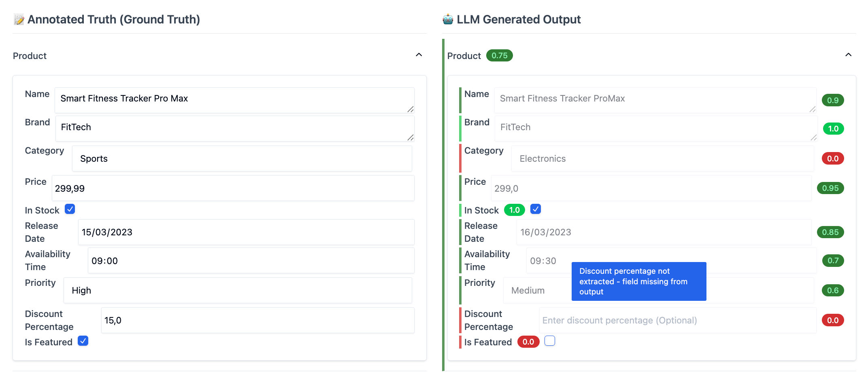
Task: Click the ground truth Price field 299,99
Action: [233, 188]
